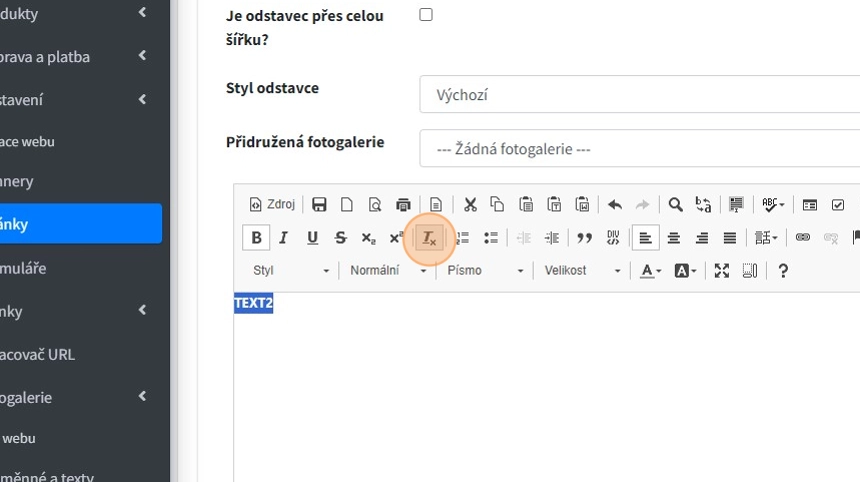Expand the Velikost font size dropdown
Viewport: 860px width, 482px height.
click(583, 271)
